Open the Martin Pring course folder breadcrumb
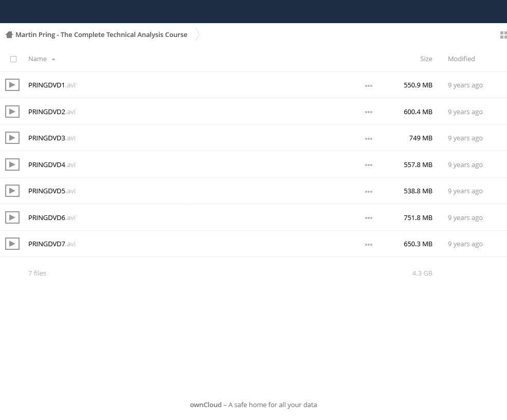Viewport: 507px width, 420px height. point(101,34)
